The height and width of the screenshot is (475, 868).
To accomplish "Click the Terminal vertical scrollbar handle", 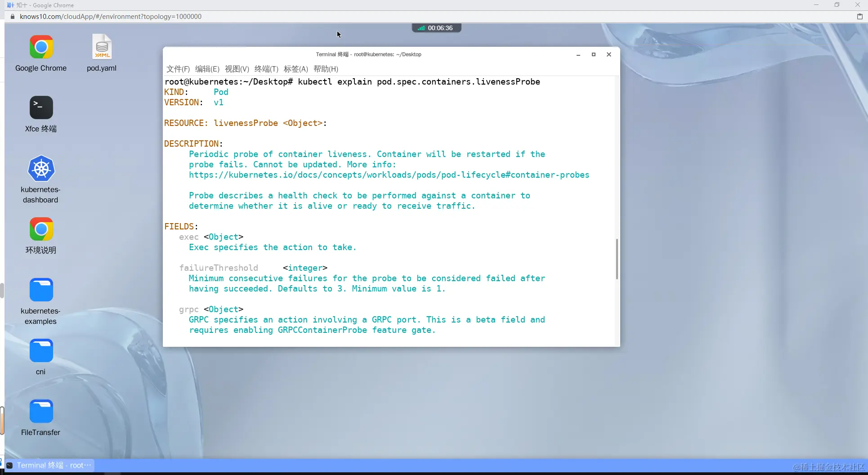I will [617, 259].
